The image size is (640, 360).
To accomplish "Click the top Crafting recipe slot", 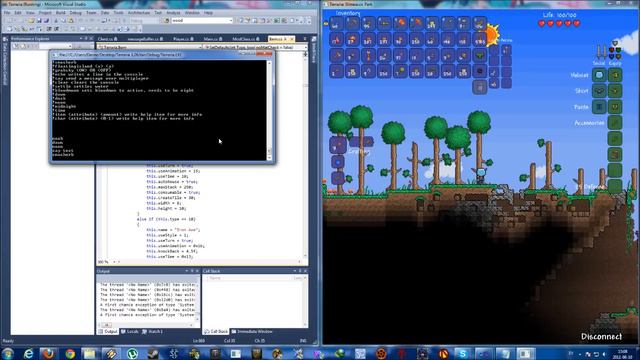I will click(x=338, y=145).
